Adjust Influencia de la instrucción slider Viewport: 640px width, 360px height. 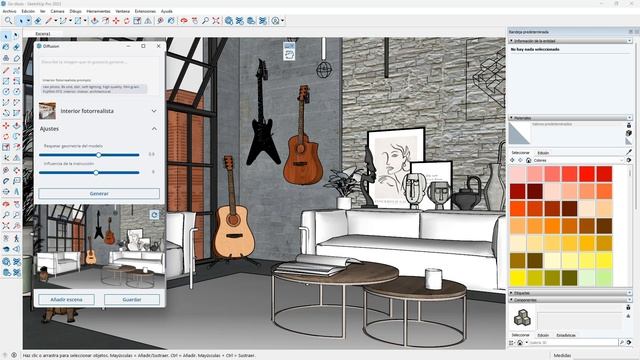[96, 173]
